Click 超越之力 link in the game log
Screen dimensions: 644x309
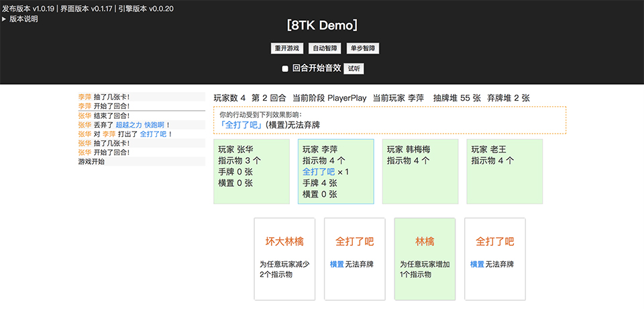click(128, 125)
